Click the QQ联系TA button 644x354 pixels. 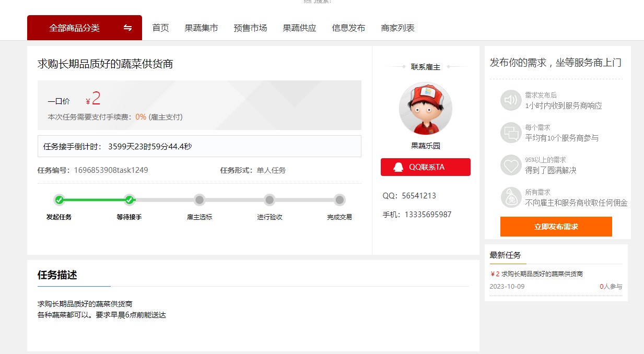[426, 167]
